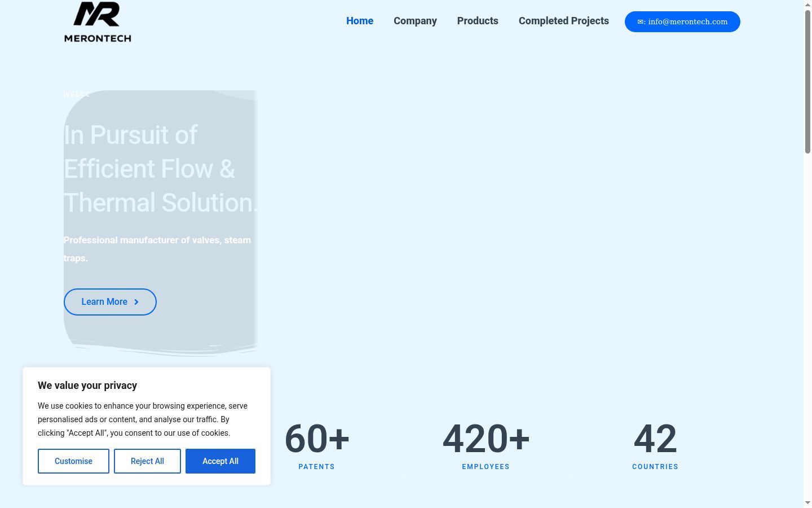812x508 pixels.
Task: Reject all cookies
Action: pyautogui.click(x=147, y=461)
